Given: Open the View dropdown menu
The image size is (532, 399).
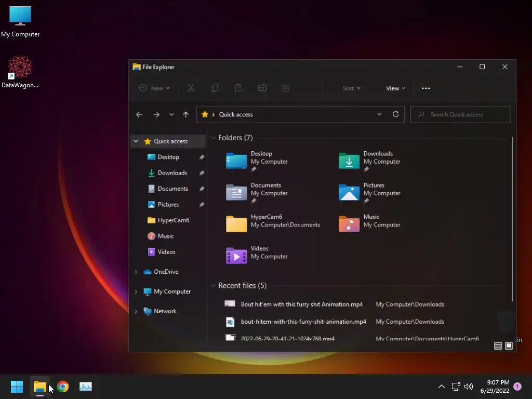Looking at the screenshot, I should 395,88.
